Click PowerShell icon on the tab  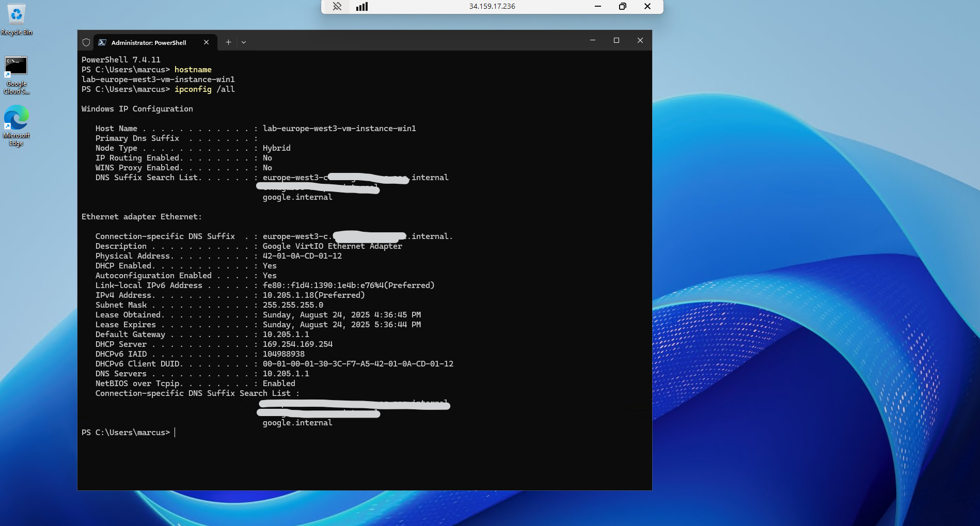102,42
